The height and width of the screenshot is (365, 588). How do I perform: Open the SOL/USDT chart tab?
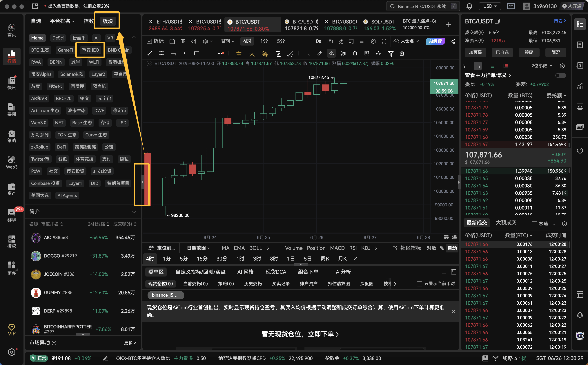pyautogui.click(x=379, y=25)
